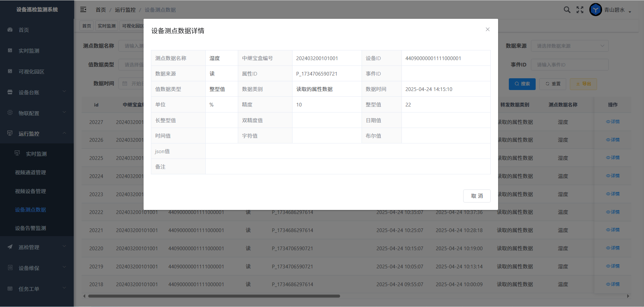Image resolution: width=644 pixels, height=307 pixels.
Task: Click the search magnifier icon in header
Action: [567, 10]
